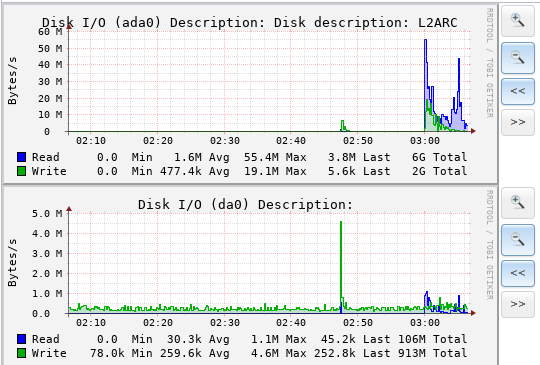The image size is (540, 365).
Task: Zoom out on the ada0 disk graph
Action: click(x=518, y=58)
